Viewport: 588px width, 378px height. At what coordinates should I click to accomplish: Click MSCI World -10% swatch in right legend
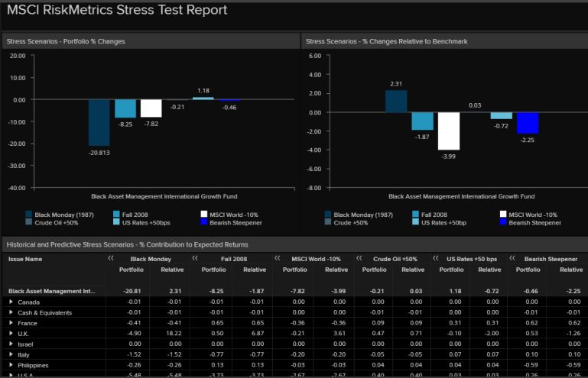coord(503,215)
